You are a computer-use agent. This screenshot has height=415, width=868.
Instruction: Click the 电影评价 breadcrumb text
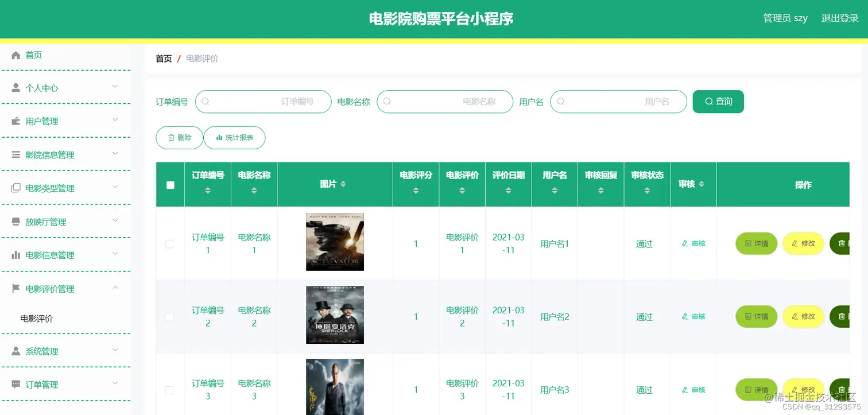coord(202,59)
